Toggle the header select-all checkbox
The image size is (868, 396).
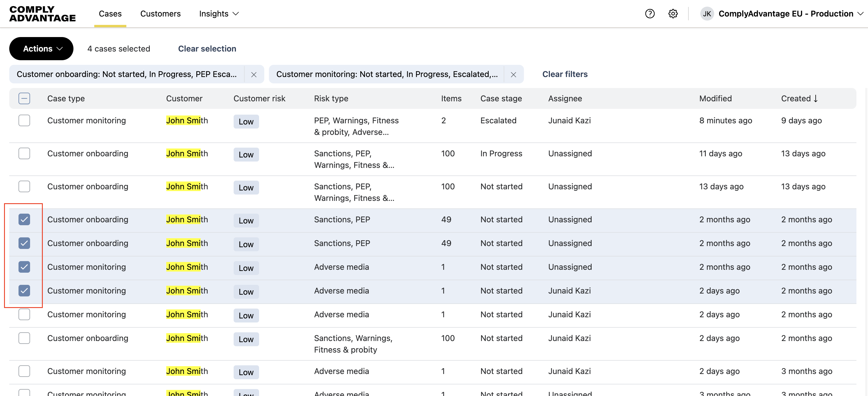point(24,98)
